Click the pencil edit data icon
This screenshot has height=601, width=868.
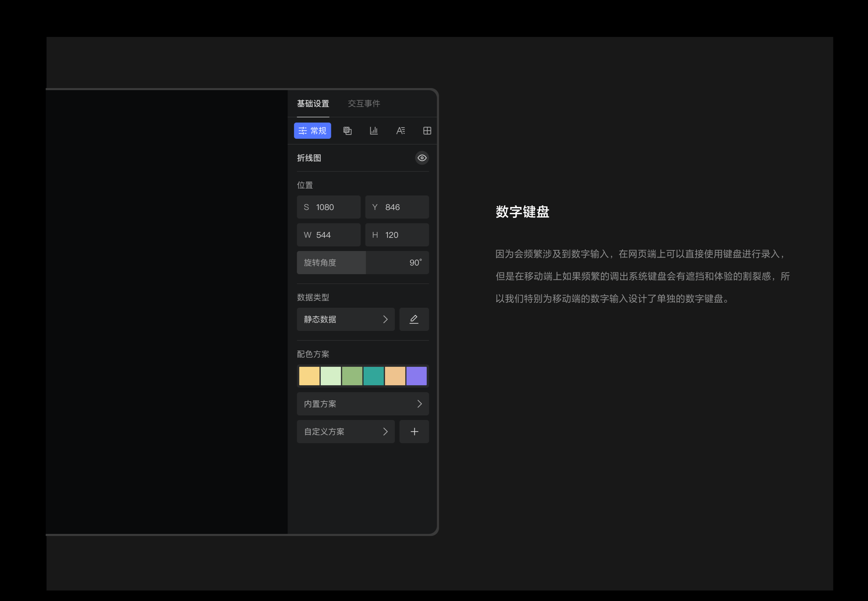(x=414, y=319)
